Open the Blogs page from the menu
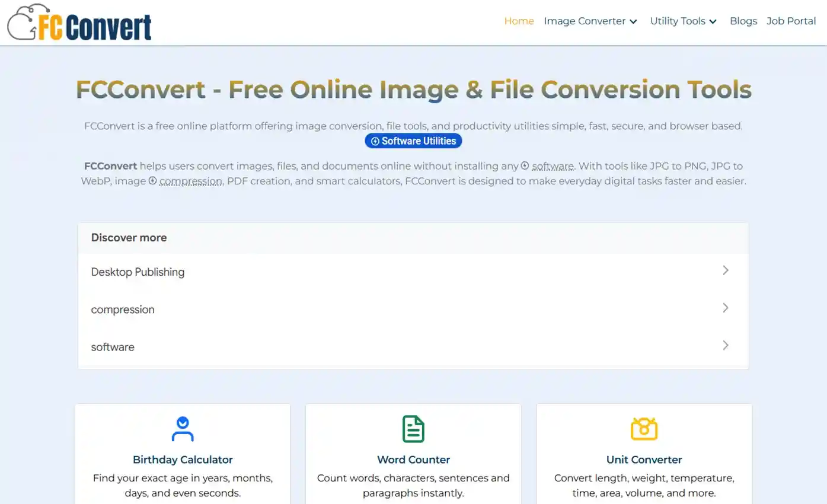Viewport: 827px width, 504px height. click(743, 21)
